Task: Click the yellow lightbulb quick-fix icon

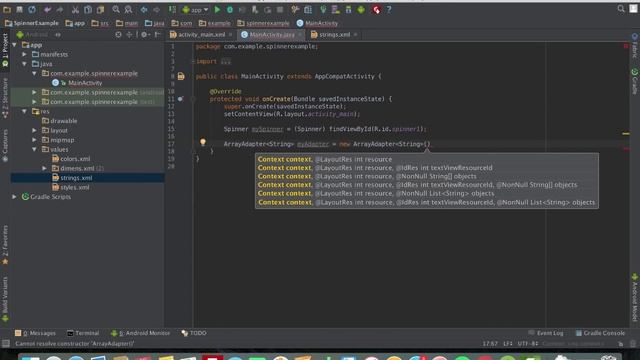Action: click(202, 142)
